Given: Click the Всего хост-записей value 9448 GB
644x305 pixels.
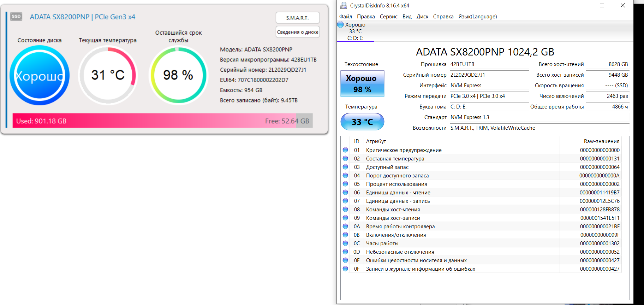Looking at the screenshot, I should pos(608,75).
